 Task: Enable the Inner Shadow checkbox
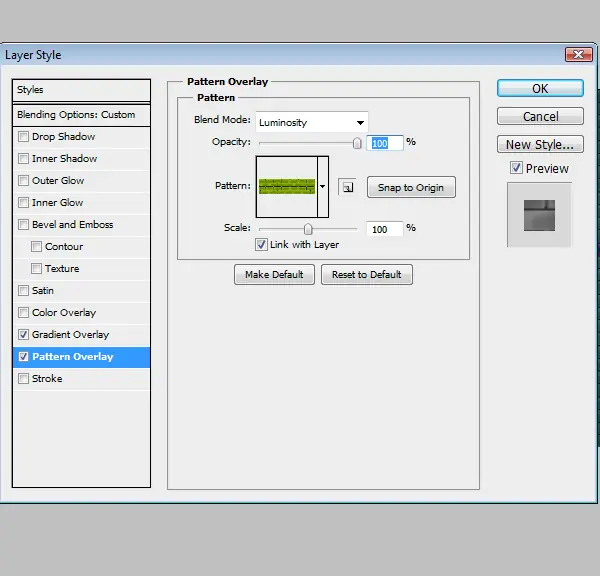(23, 158)
